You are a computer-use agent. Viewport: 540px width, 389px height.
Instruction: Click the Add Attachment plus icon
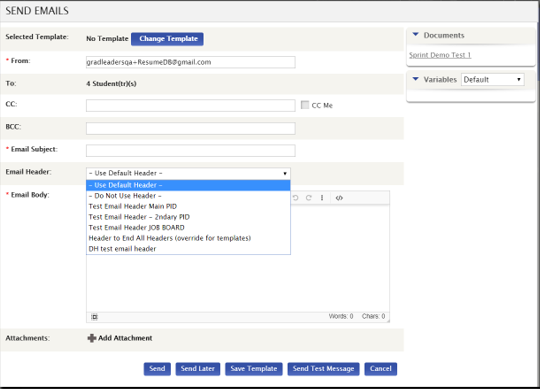point(92,338)
